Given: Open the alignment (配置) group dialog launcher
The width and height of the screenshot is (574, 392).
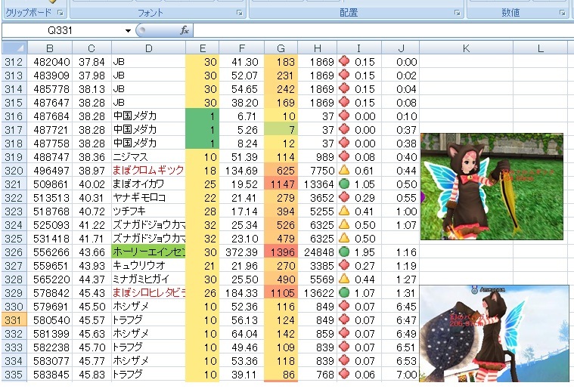Looking at the screenshot, I should click(x=458, y=13).
